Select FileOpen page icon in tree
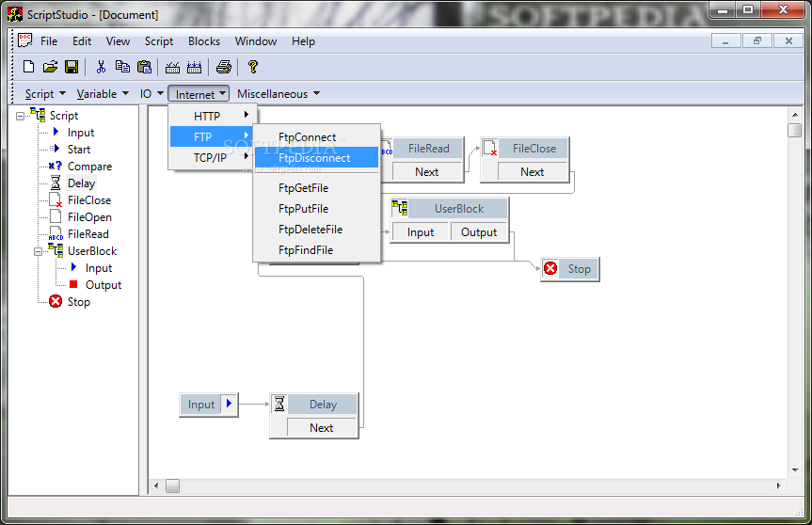Viewport: 812px width, 525px height. coord(56,216)
